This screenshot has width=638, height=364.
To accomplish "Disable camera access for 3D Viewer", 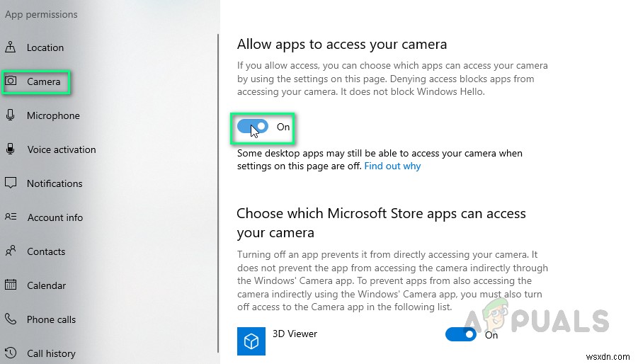I will pos(460,334).
